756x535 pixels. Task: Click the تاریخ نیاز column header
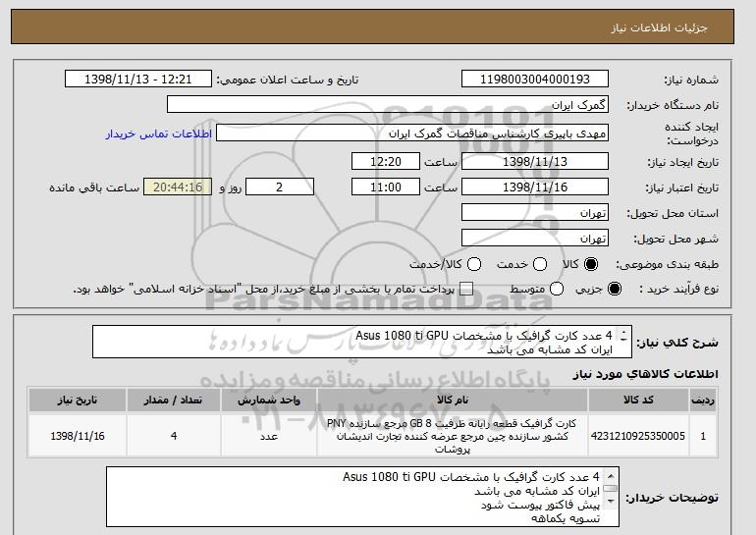78,401
